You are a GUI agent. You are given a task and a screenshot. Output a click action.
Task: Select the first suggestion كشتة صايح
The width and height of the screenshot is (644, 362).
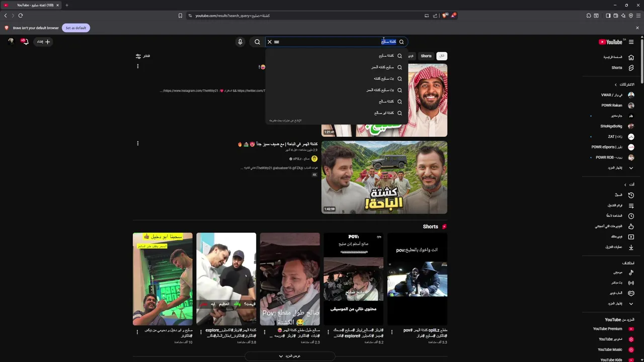click(337, 56)
